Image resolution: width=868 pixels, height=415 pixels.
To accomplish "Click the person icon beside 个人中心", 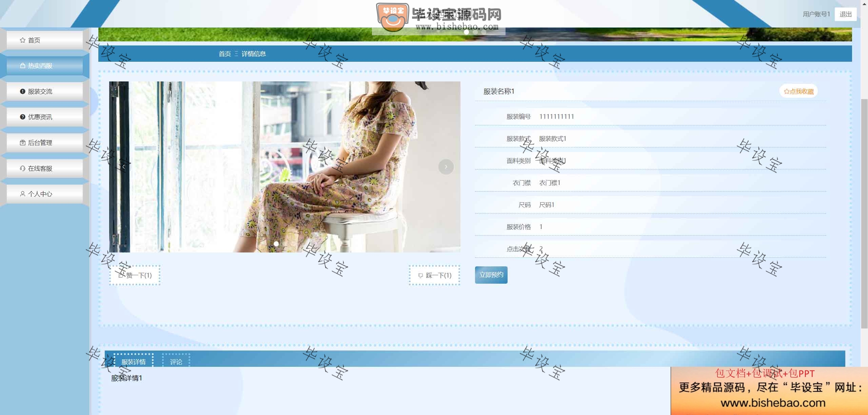I will tap(23, 194).
